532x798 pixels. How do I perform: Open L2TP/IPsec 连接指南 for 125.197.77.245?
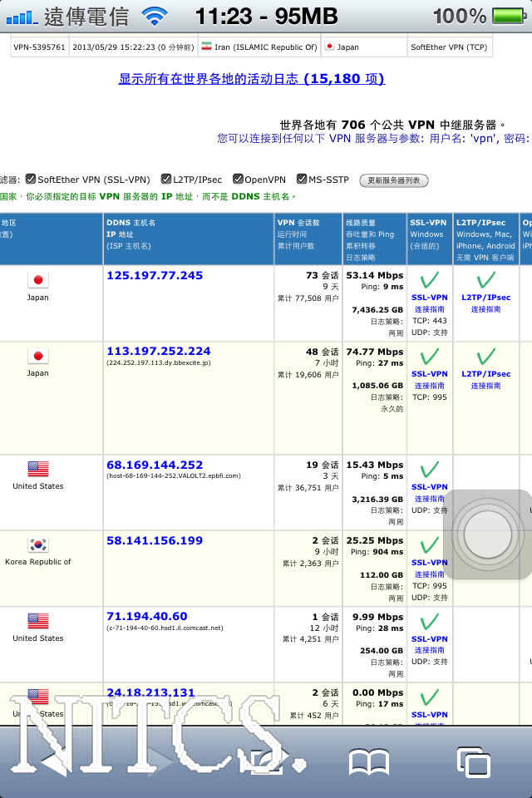(x=485, y=309)
